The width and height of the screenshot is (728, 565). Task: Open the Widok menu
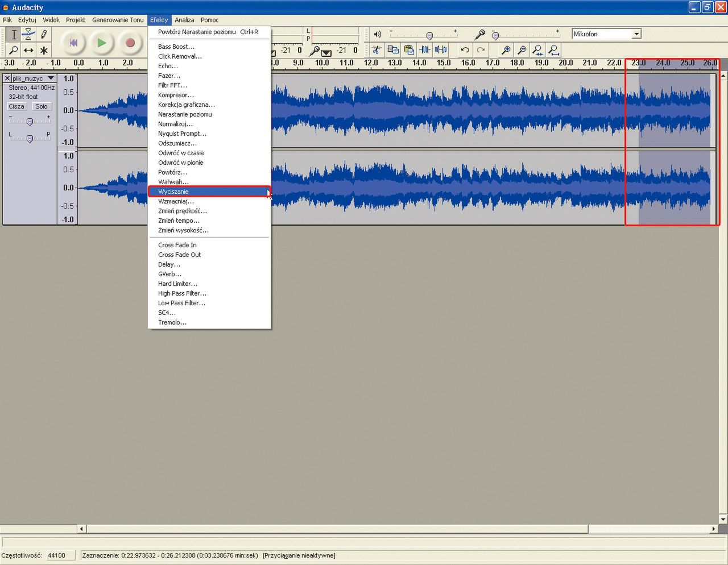point(51,20)
